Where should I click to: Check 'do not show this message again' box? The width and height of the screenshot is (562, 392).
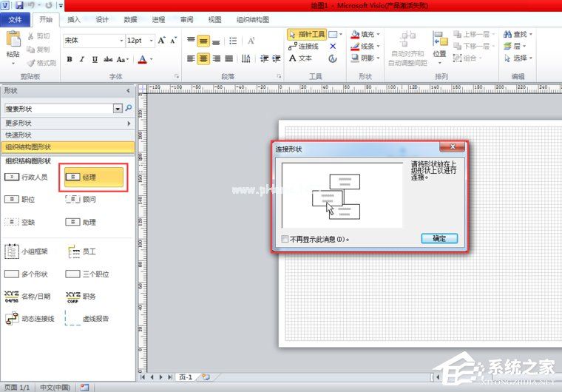pyautogui.click(x=285, y=239)
